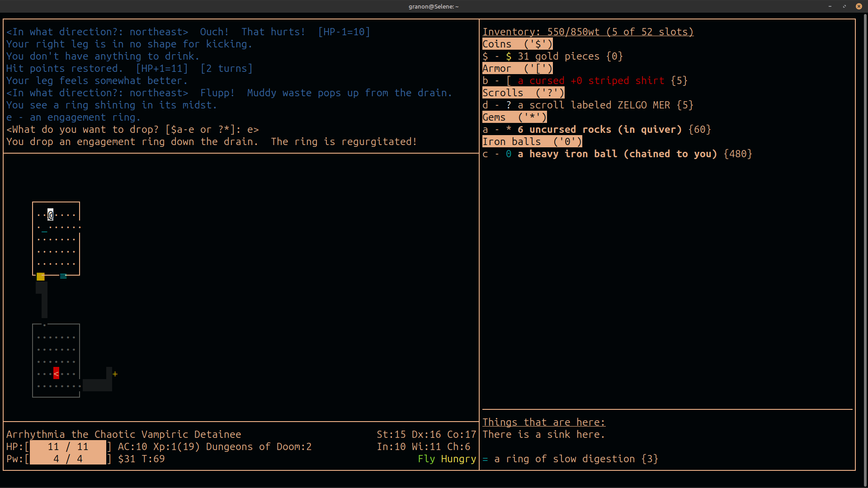Select the Gems ('*') category header
The image size is (868, 488).
click(x=514, y=117)
